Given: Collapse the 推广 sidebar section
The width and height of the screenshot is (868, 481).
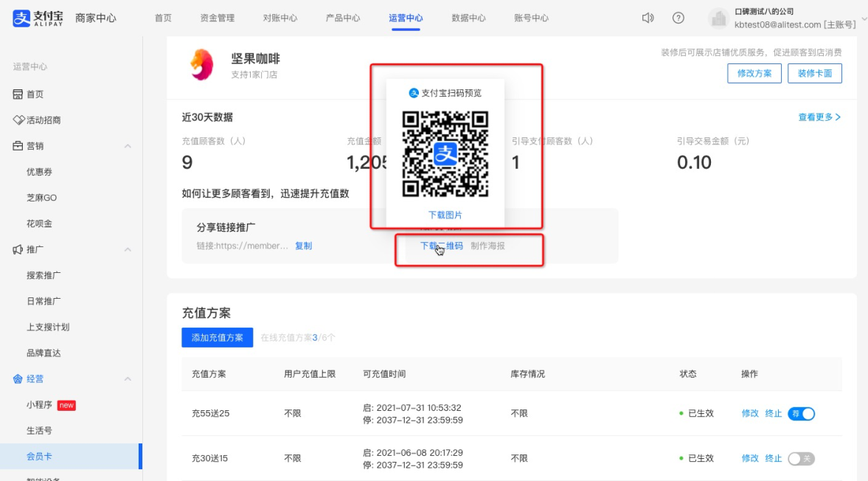Looking at the screenshot, I should pos(128,249).
